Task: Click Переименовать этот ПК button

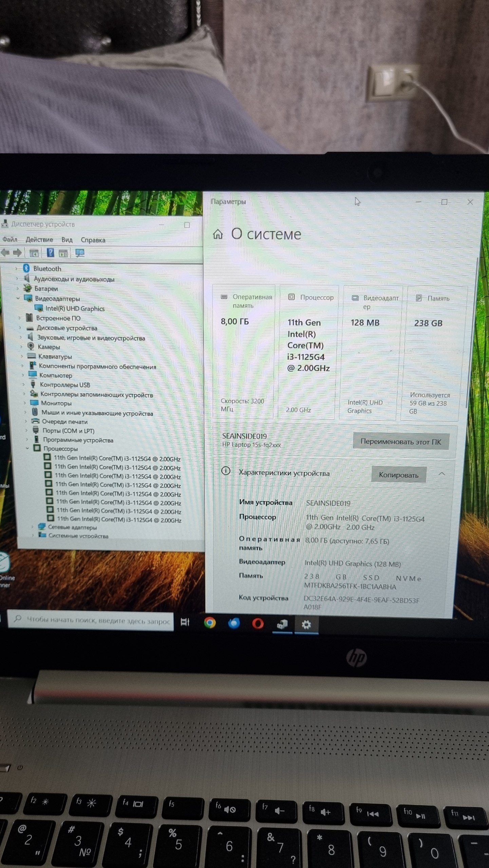Action: 401,442
